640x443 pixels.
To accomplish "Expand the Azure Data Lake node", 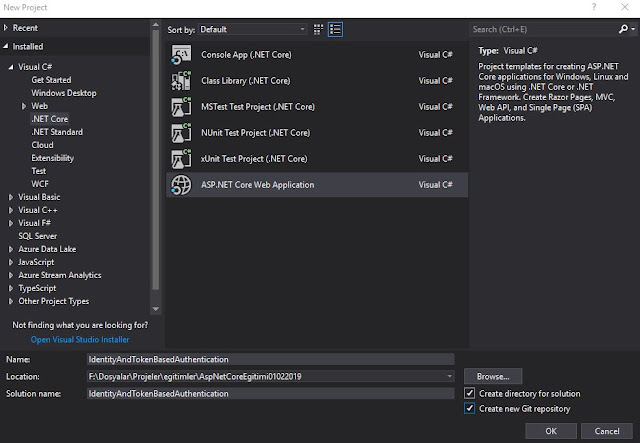I will coord(11,249).
